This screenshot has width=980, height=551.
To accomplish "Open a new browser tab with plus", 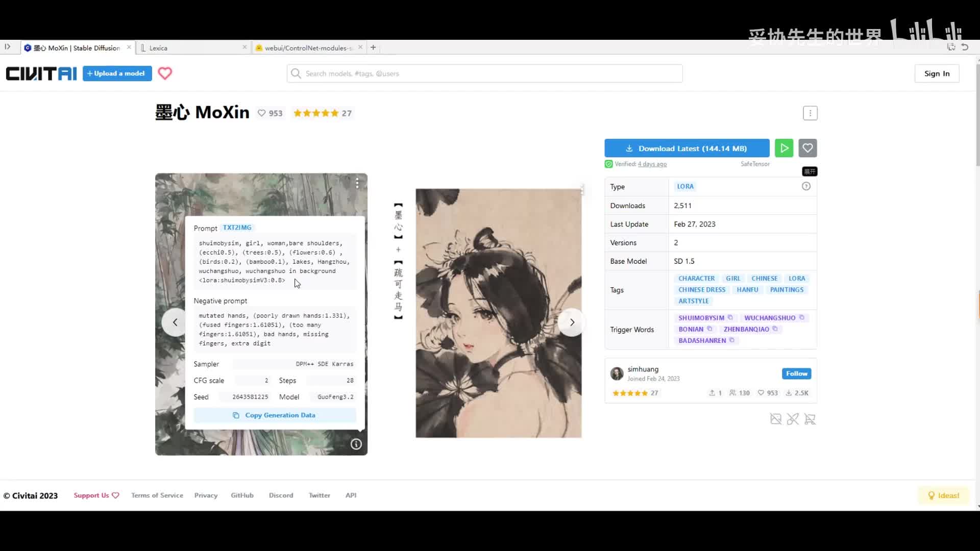I will click(x=373, y=47).
